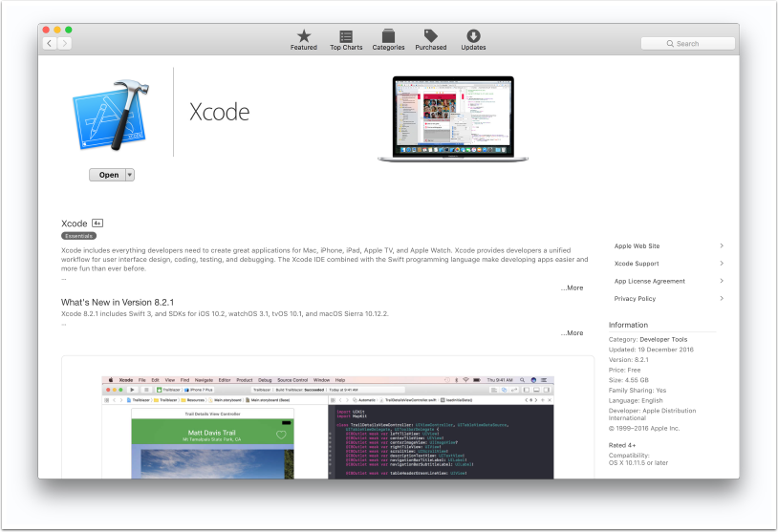Click the Price: Free info line
Screen dimensions: 778x532
click(x=625, y=370)
